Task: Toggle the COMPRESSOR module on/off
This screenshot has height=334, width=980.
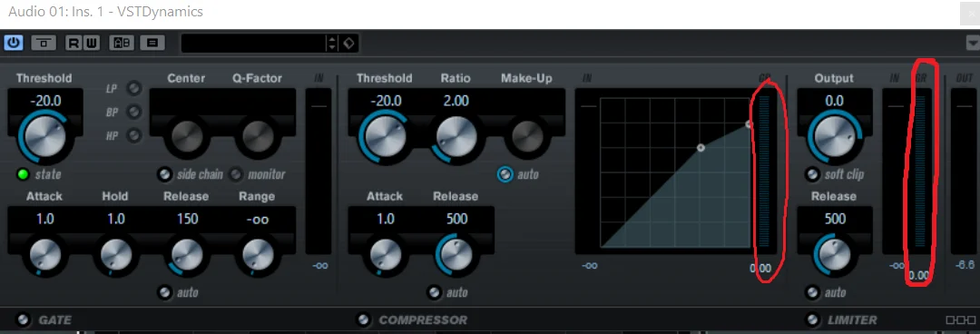Action: pyautogui.click(x=363, y=319)
